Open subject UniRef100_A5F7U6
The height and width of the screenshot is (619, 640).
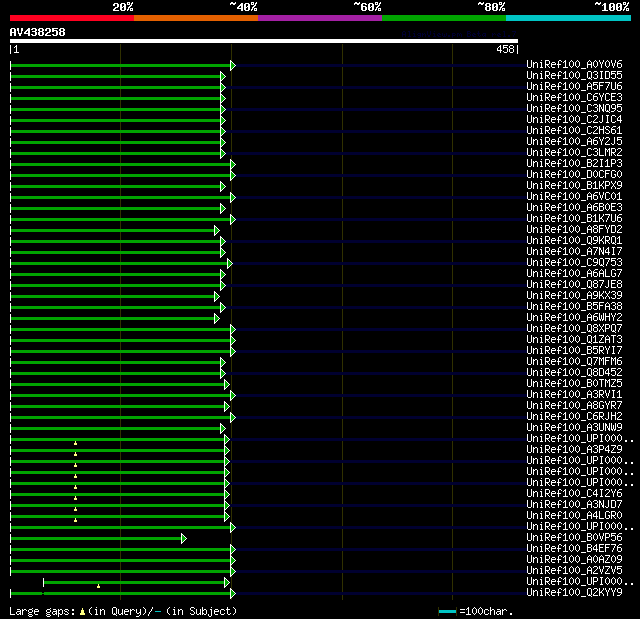(574, 87)
